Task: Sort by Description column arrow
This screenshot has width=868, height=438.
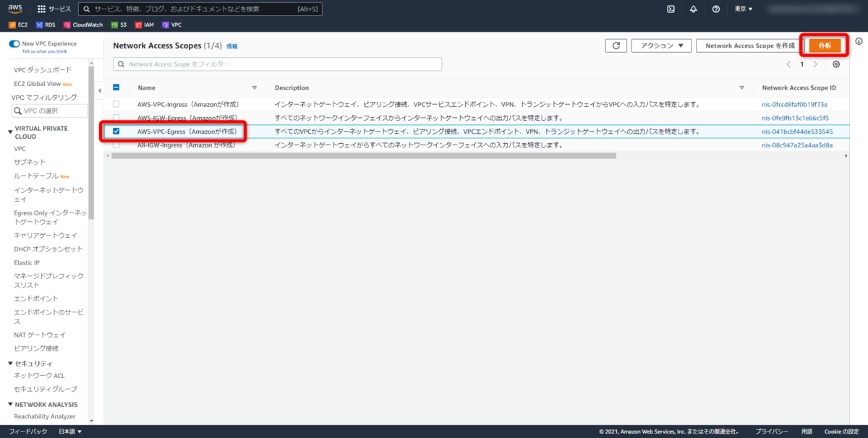Action: 741,87
